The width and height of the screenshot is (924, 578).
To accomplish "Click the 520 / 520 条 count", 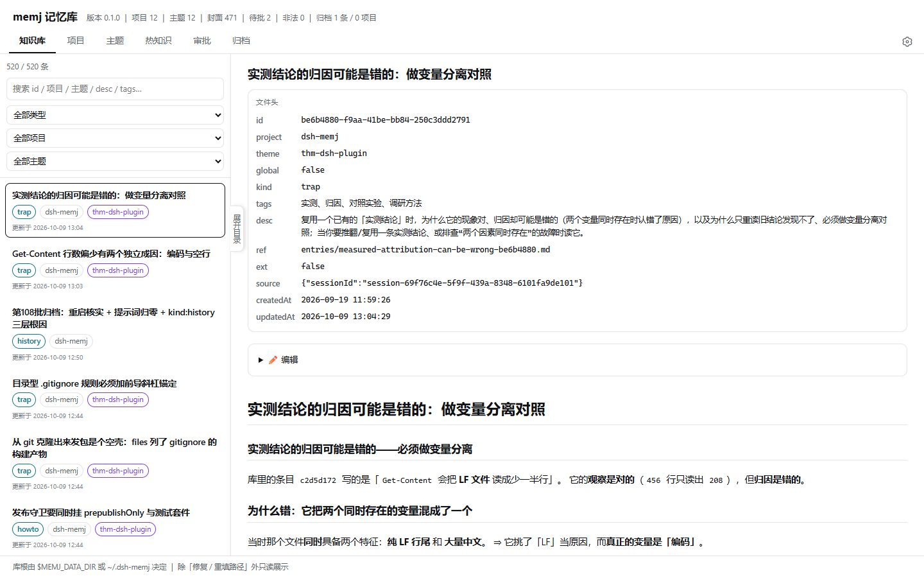I will 28,67.
